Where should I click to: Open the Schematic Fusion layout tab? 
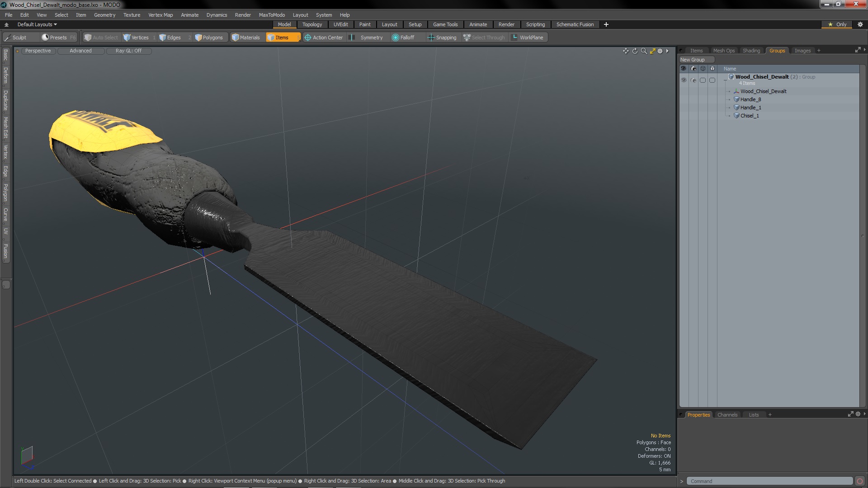pos(575,24)
